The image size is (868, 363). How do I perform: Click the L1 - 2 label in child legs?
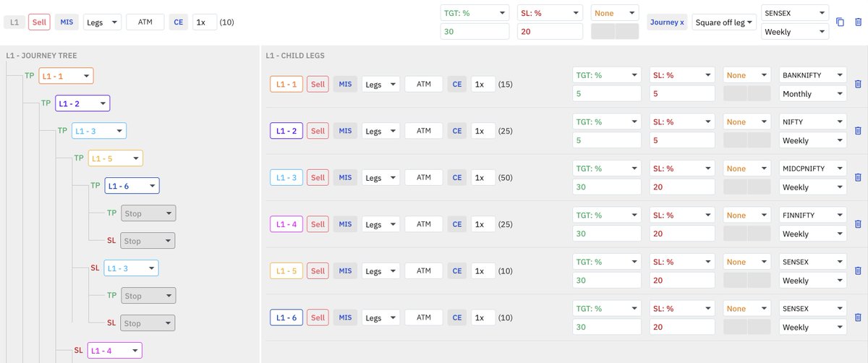(x=286, y=131)
